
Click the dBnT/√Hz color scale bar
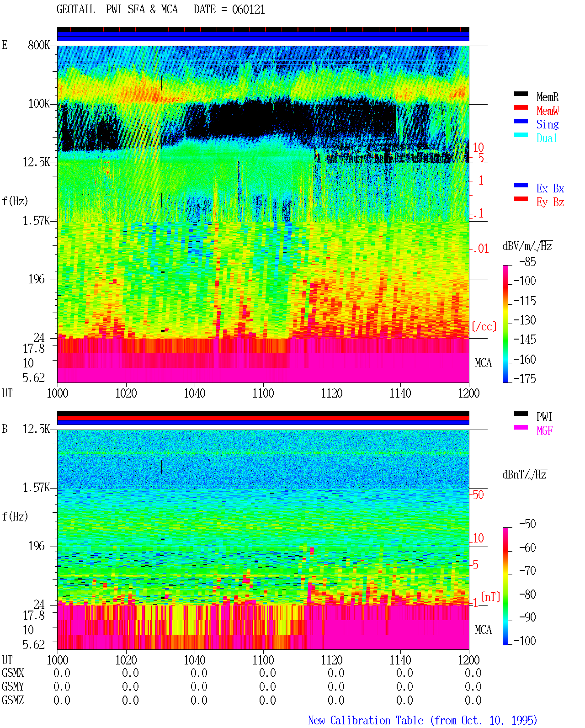coord(505,586)
